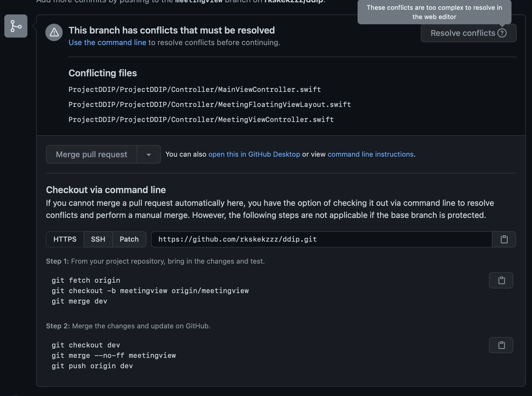The width and height of the screenshot is (532, 396).
Task: Copy the repository HTTPS URL
Action: tap(504, 239)
